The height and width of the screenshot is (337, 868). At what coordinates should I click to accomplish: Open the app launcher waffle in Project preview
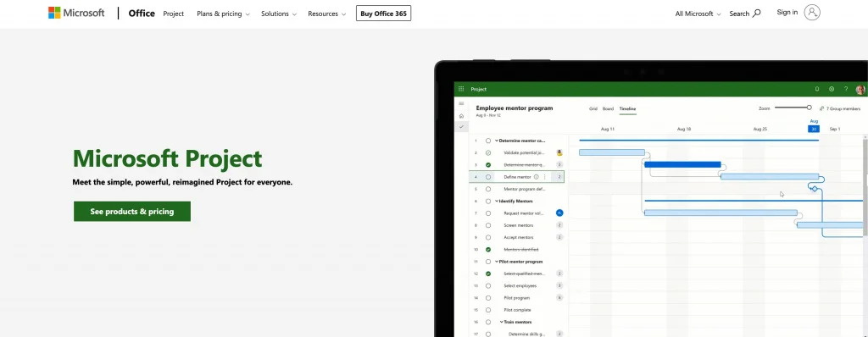point(461,89)
